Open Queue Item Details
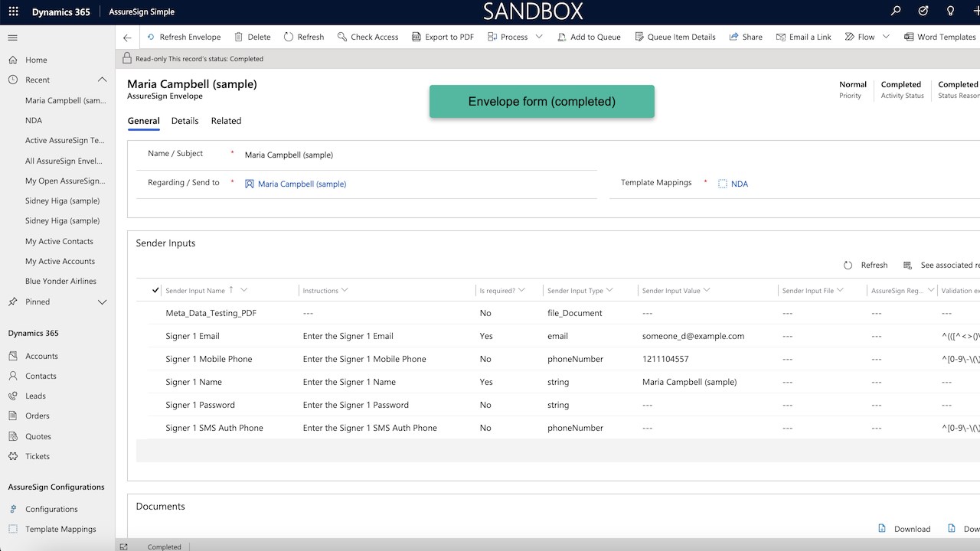 point(675,37)
